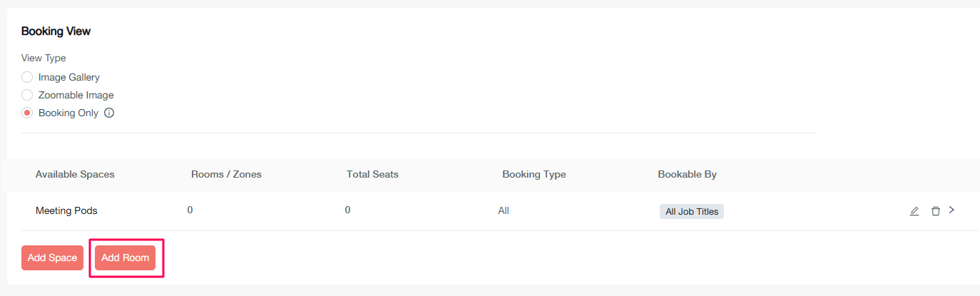
Task: Click the info icon beside Booking Only
Action: [109, 113]
